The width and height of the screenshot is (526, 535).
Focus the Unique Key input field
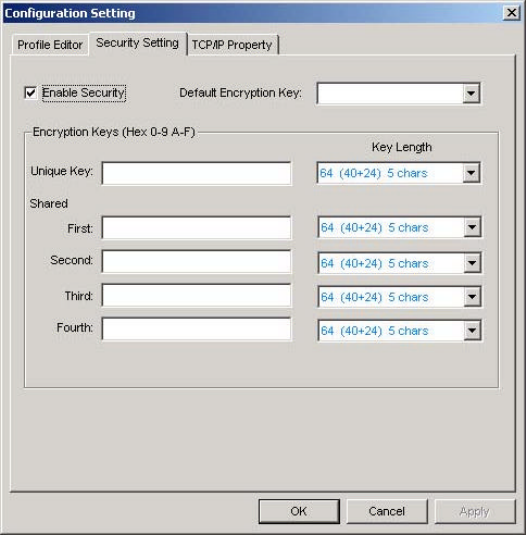click(x=196, y=173)
